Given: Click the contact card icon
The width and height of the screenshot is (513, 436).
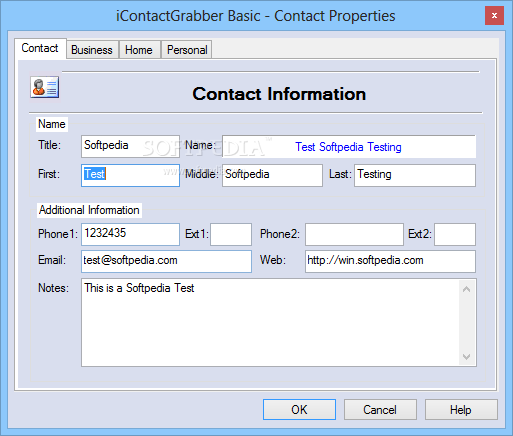Looking at the screenshot, I should pos(45,87).
